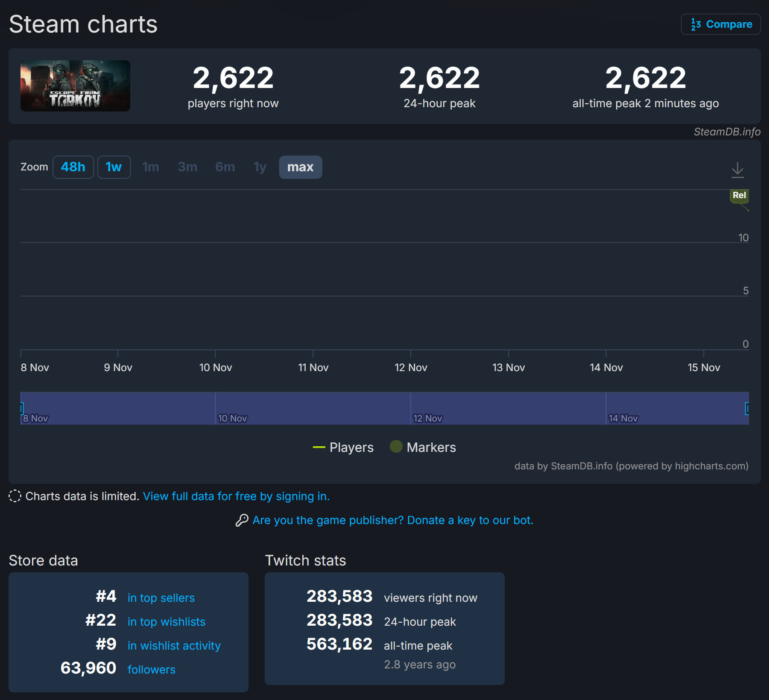Screen dimensions: 769x700
Task: Click the right navigator range handle
Action: click(x=747, y=408)
